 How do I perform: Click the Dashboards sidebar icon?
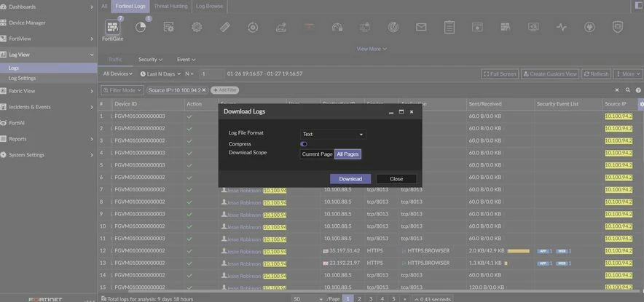(4, 7)
